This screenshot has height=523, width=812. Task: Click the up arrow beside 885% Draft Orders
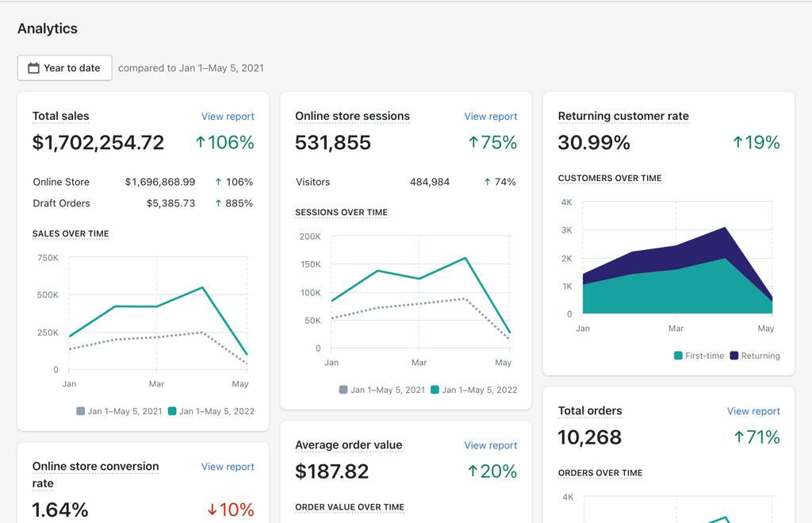pyautogui.click(x=218, y=203)
